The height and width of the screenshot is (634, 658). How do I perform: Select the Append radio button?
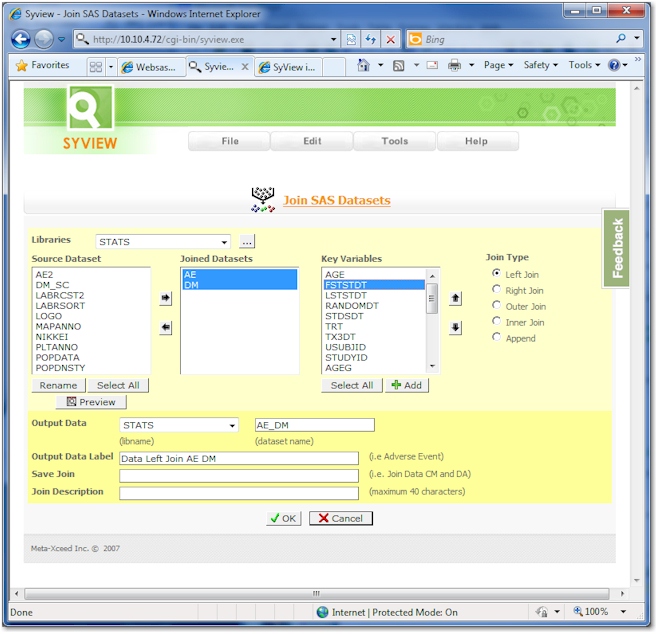(496, 337)
